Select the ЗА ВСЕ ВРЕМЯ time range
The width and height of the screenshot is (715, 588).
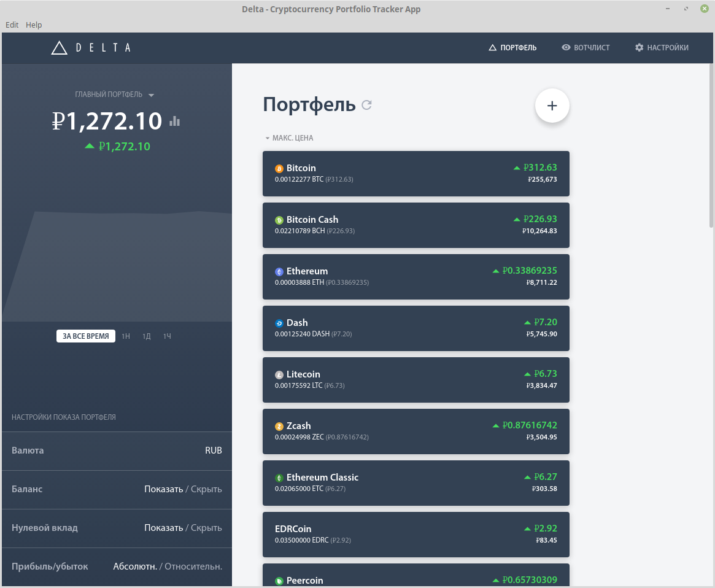pyautogui.click(x=86, y=336)
